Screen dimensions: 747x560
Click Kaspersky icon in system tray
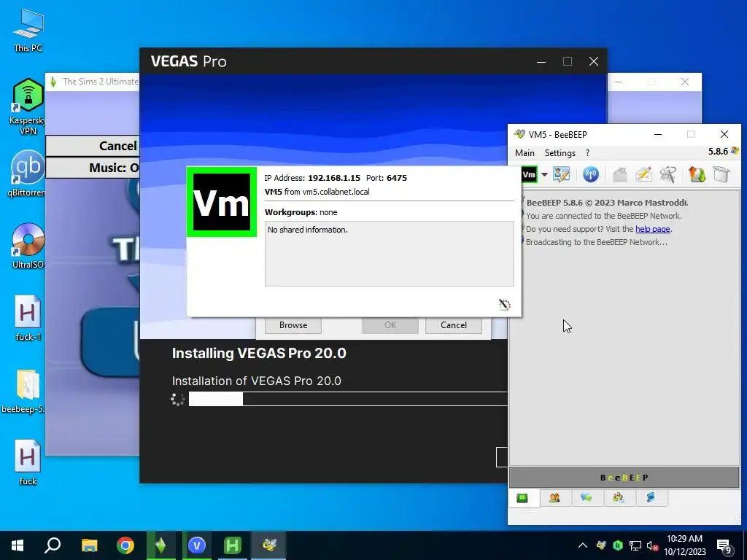point(618,545)
